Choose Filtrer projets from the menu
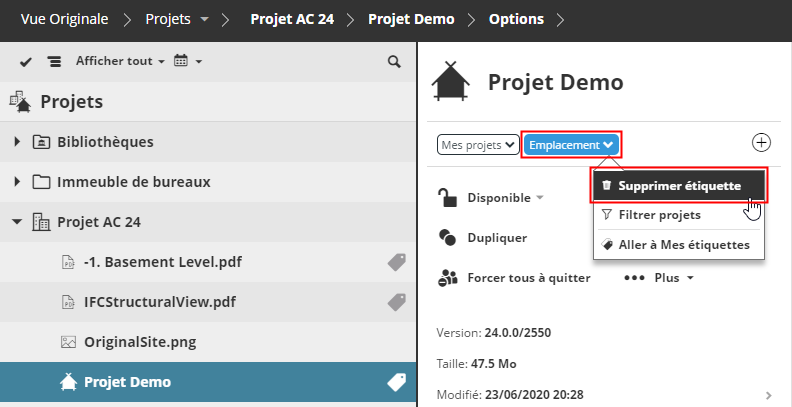The image size is (792, 407). (659, 214)
